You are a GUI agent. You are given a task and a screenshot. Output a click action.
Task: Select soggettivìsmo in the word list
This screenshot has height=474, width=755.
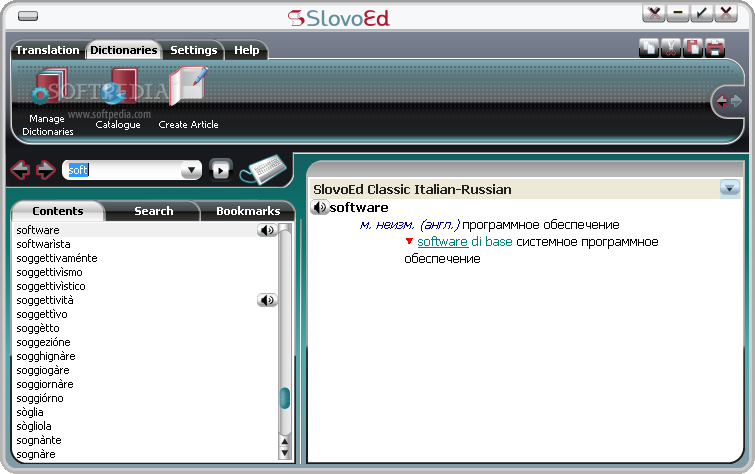(x=145, y=272)
